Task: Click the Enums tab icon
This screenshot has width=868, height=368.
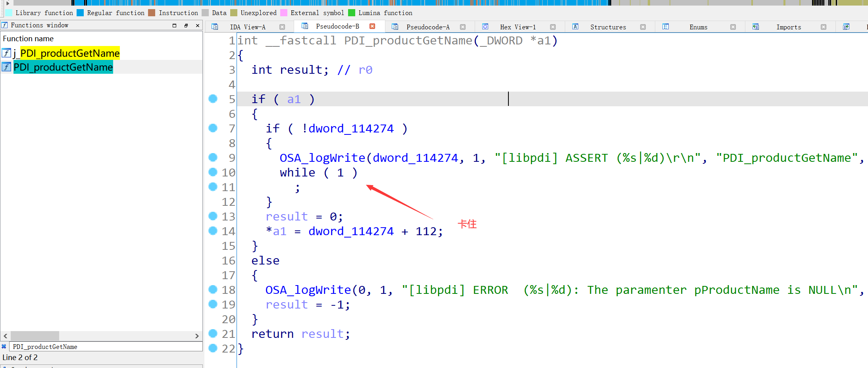Action: (x=666, y=27)
